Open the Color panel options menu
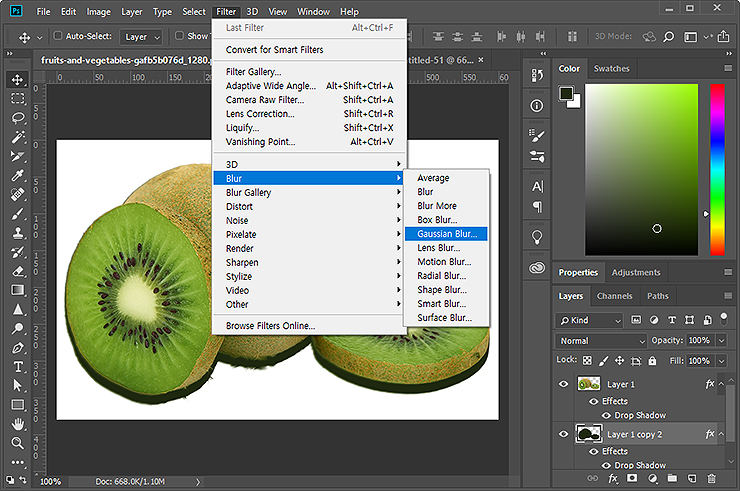Image resolution: width=740 pixels, height=491 pixels. click(728, 68)
